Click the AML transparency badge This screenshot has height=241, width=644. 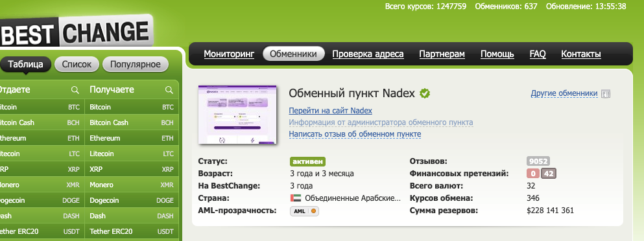click(x=304, y=211)
